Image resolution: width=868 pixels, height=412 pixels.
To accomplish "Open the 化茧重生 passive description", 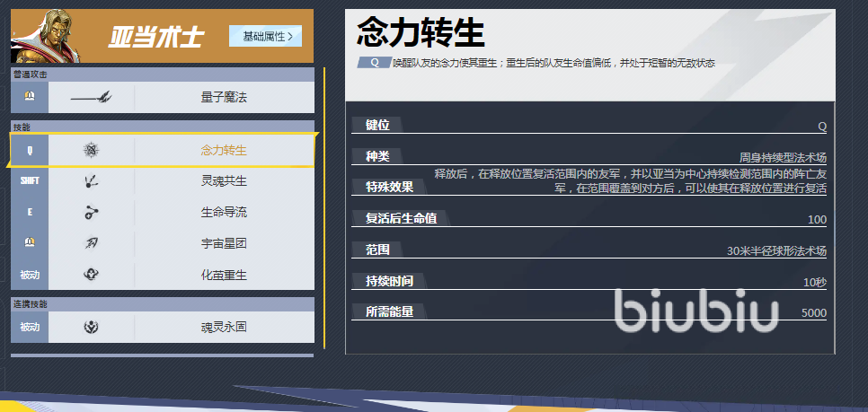I will pyautogui.click(x=224, y=274).
